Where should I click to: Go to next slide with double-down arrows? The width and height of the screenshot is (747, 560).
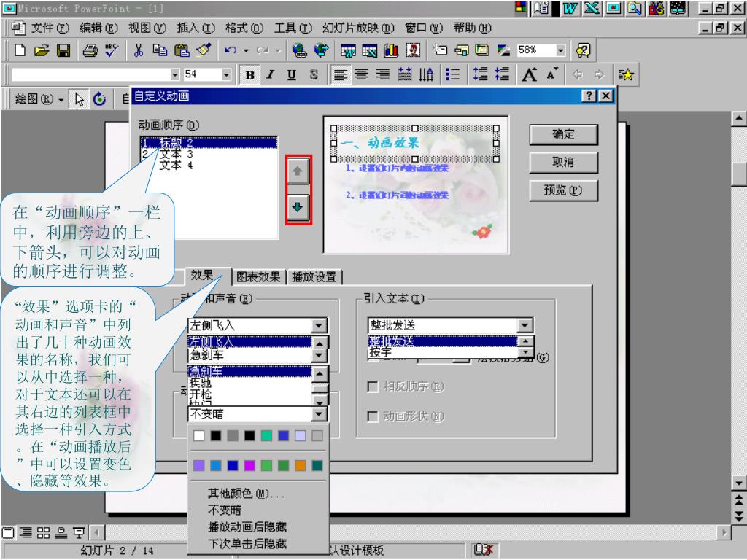click(x=738, y=516)
